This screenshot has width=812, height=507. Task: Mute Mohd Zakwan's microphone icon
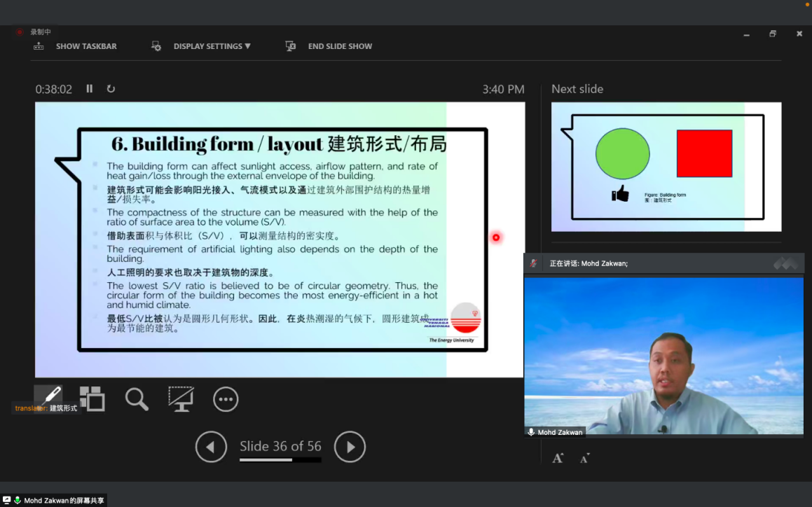530,432
